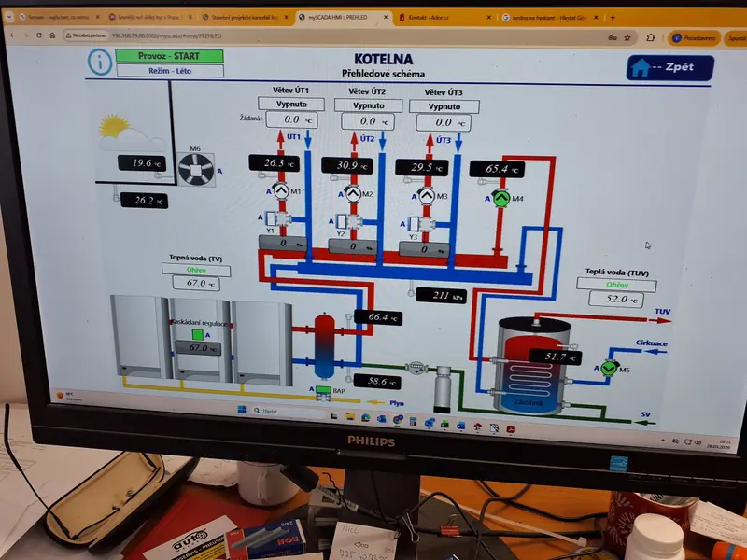Click the green M4 pump icon
Viewport: 747px width, 560px height.
(x=501, y=198)
